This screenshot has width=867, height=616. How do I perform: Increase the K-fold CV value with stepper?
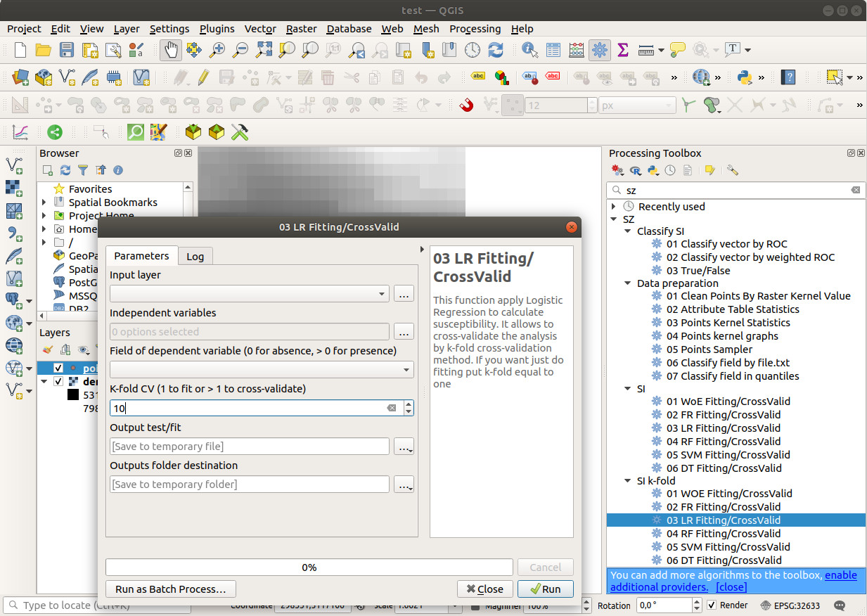pyautogui.click(x=409, y=404)
